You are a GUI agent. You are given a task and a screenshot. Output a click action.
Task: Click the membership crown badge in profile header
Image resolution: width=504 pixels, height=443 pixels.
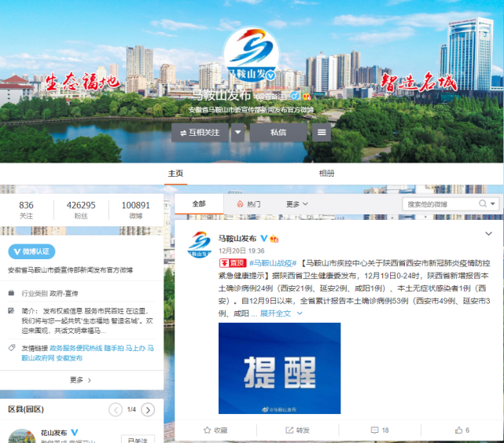tap(307, 96)
